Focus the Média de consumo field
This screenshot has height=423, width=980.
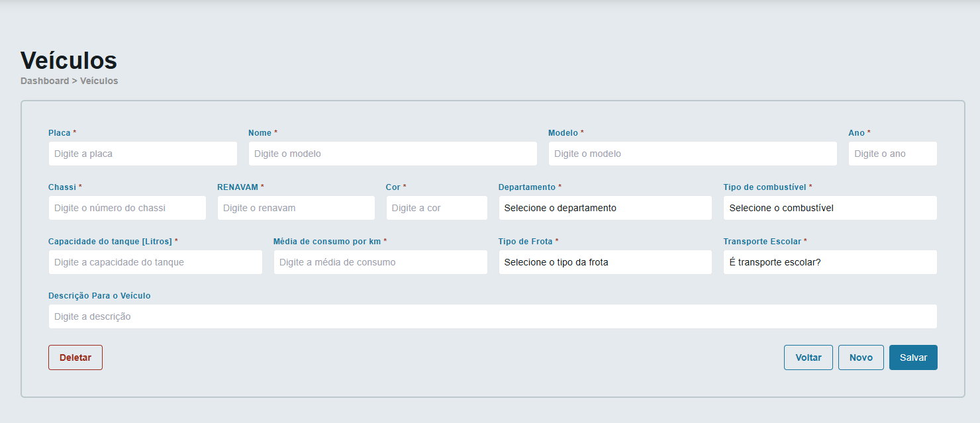click(x=380, y=262)
